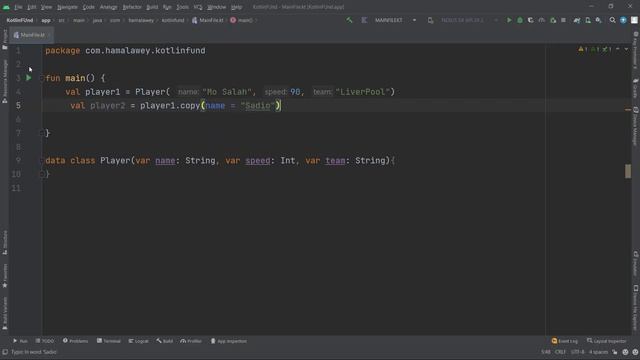Image resolution: width=640 pixels, height=360 pixels.
Task: Open the Build tool window
Action: pyautogui.click(x=164, y=341)
